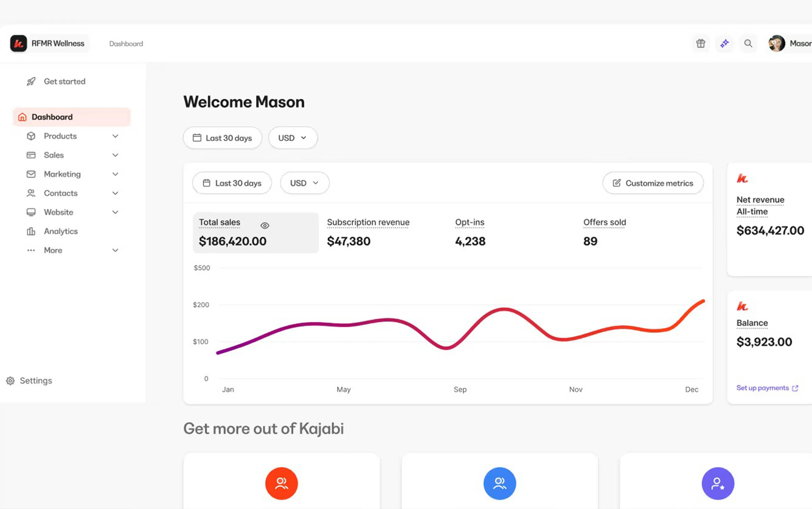812x509 pixels.
Task: Open Mason's profile avatar
Action: 776,43
